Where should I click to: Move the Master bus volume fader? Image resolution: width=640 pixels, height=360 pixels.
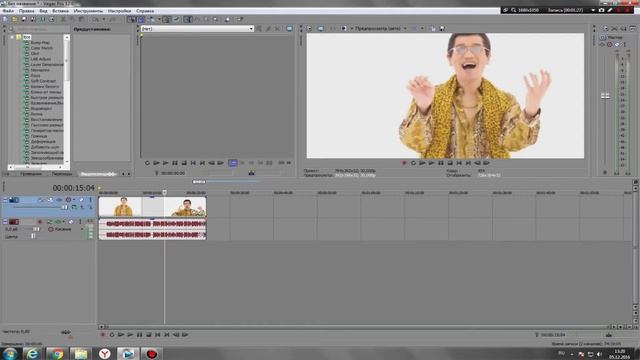coord(605,96)
